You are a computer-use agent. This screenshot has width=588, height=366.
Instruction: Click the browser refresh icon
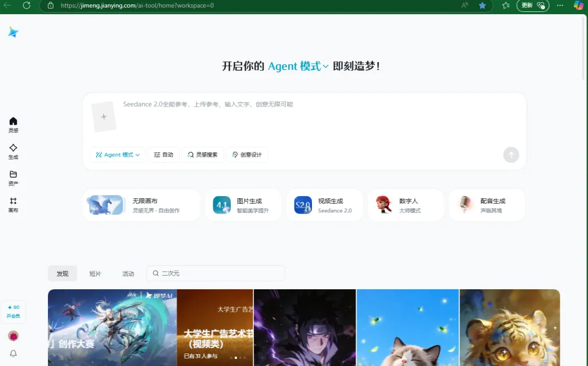click(27, 5)
